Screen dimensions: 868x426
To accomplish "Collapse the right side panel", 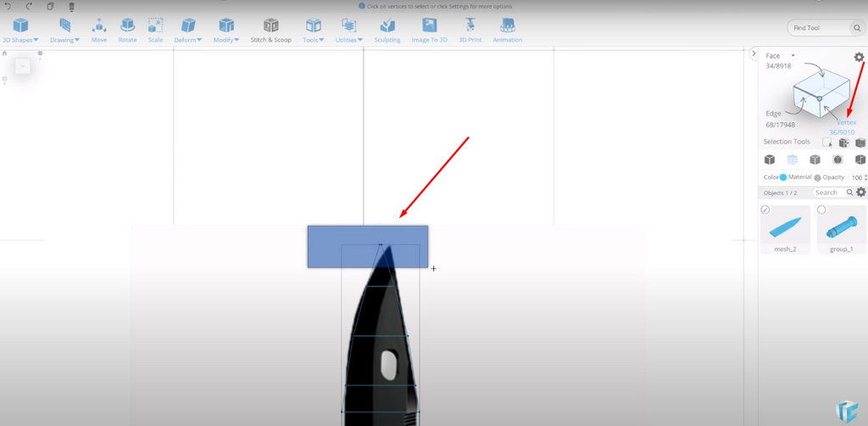I will pyautogui.click(x=754, y=53).
